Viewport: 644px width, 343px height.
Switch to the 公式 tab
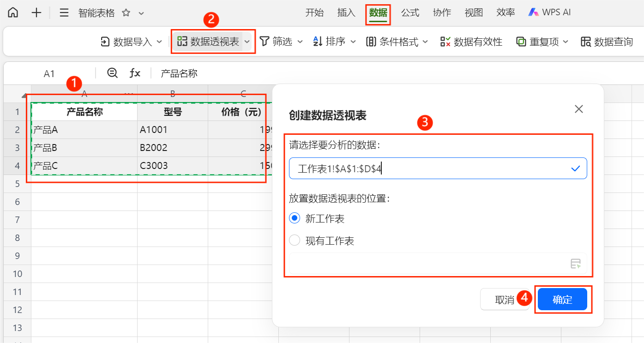410,12
